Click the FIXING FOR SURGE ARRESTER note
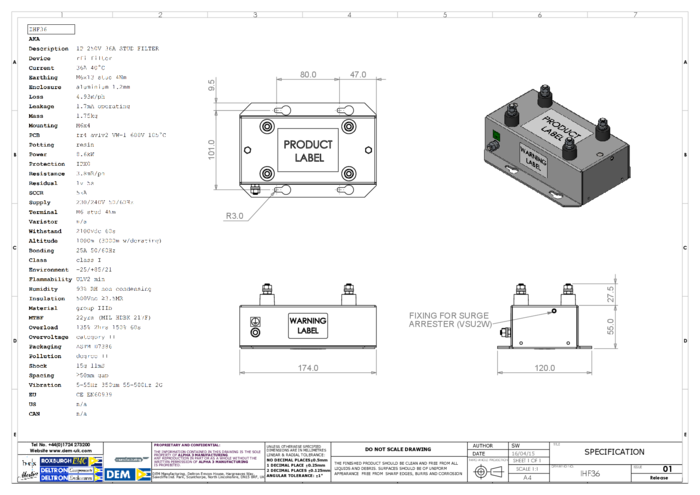 450,320
